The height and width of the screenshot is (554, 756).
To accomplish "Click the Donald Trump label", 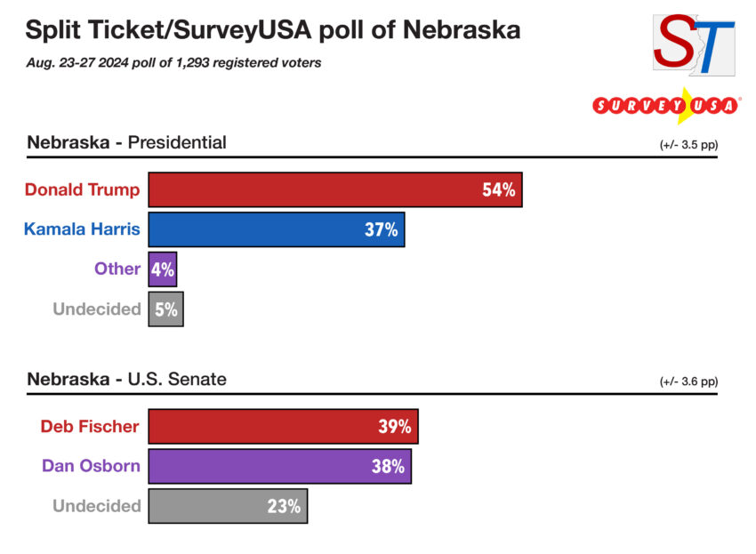I will [x=82, y=189].
